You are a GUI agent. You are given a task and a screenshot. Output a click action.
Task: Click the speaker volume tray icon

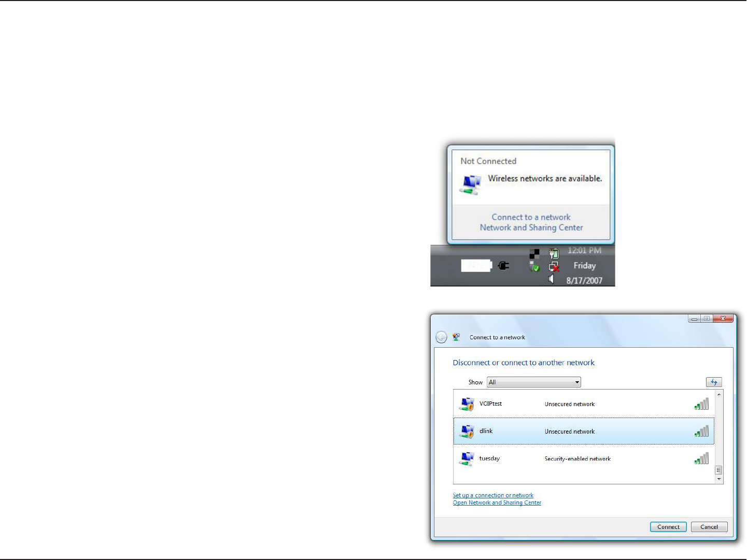pyautogui.click(x=552, y=279)
